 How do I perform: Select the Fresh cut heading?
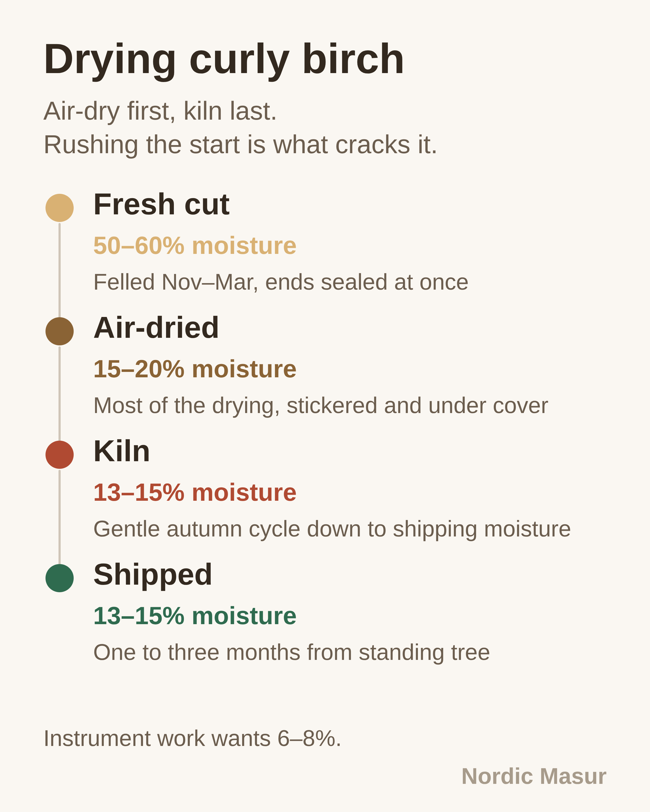pyautogui.click(x=161, y=205)
